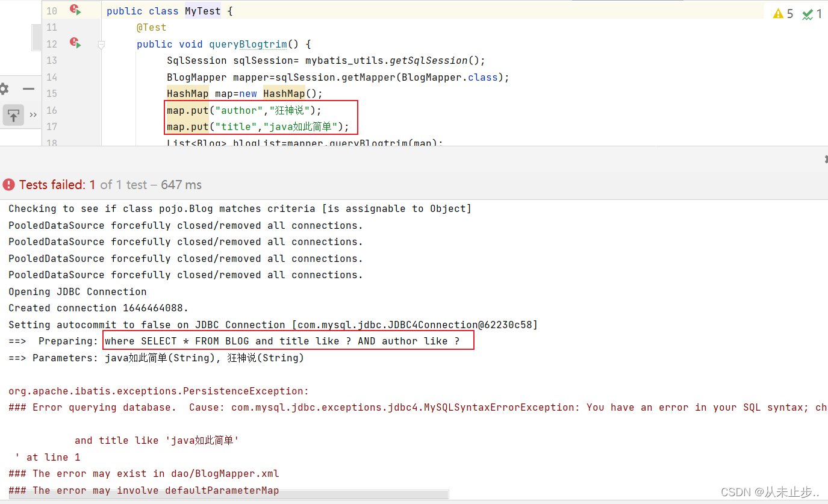
Task: Expand the hidden toolbar items double chevron
Action: coord(33,114)
